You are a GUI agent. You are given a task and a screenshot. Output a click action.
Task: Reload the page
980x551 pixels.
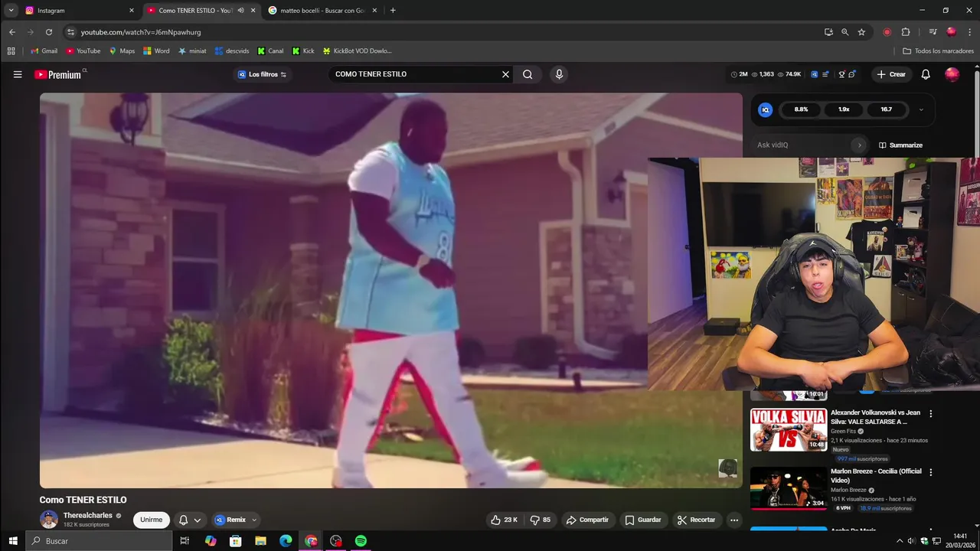49,32
